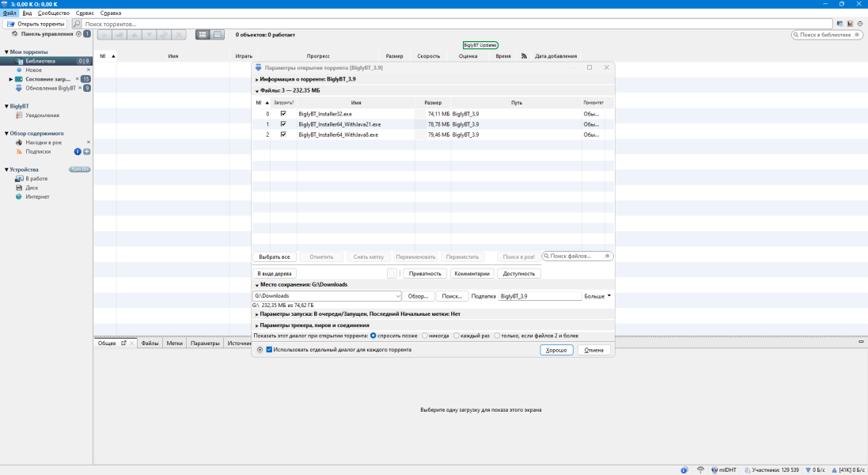The image size is (868, 475).
Task: Toggle separate dialog for each torrent checkbox
Action: [270, 349]
